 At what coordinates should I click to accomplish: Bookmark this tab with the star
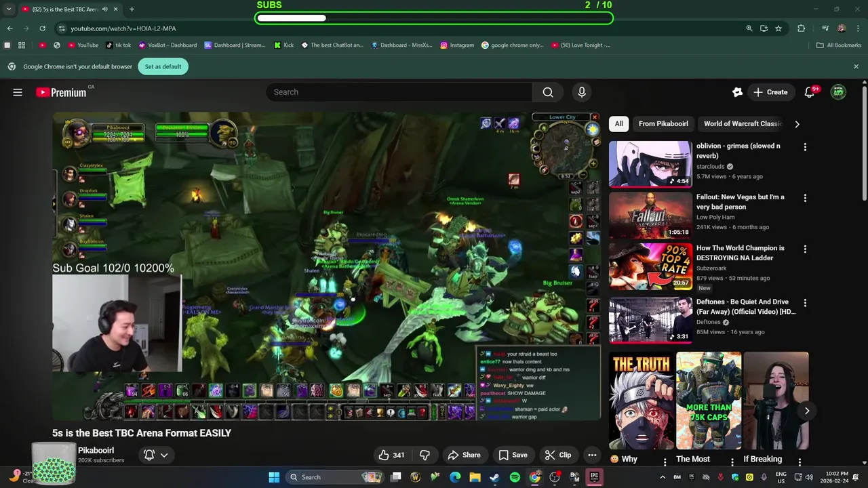tap(778, 28)
